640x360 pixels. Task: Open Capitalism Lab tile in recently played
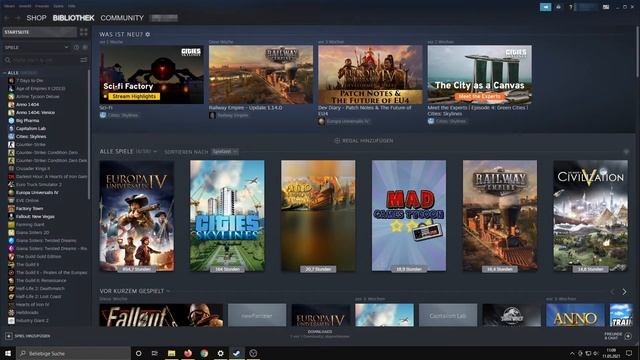point(448,315)
